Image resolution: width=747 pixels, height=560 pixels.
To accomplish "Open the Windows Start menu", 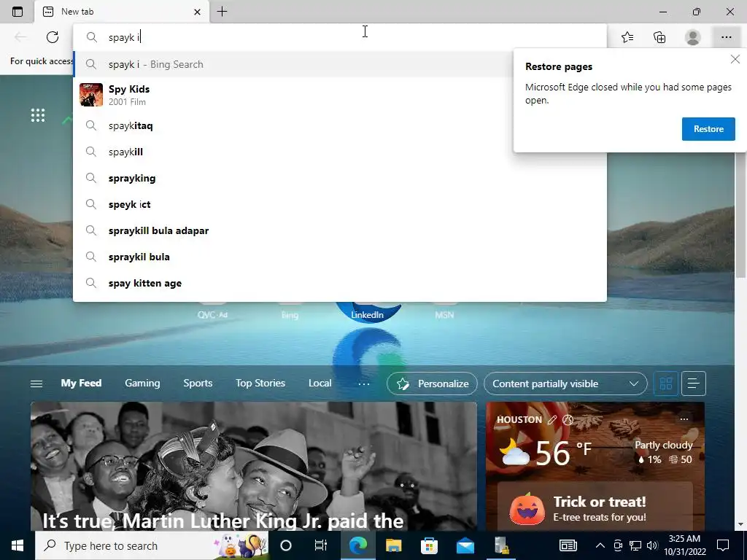I will point(18,545).
